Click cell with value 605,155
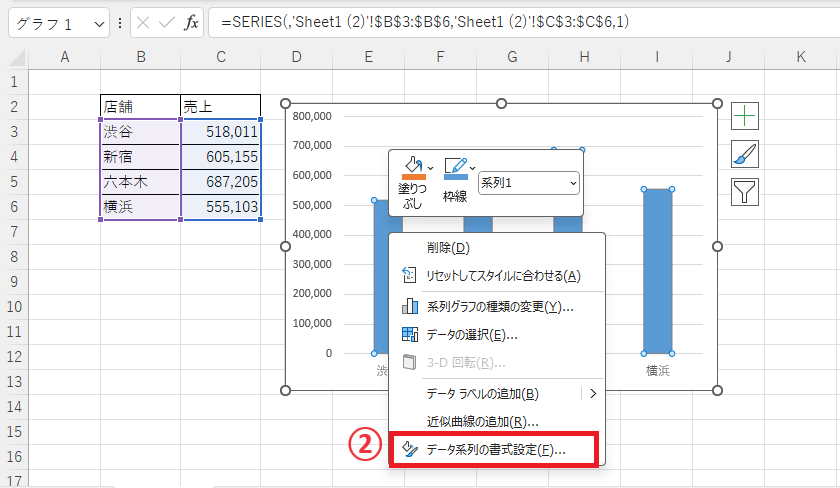 221,157
